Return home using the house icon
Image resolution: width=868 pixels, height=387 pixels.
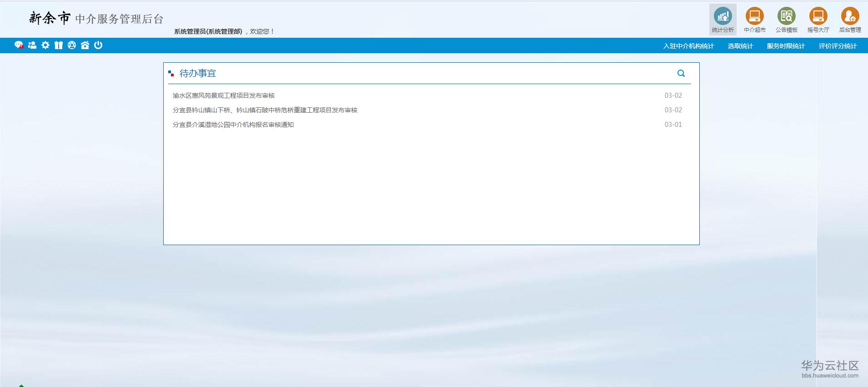[x=85, y=45]
